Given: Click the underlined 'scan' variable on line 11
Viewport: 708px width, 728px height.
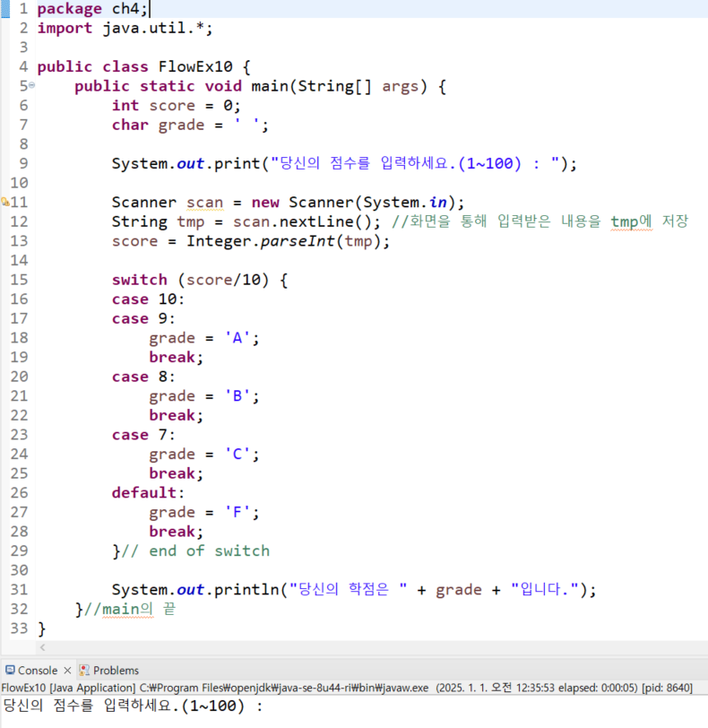Looking at the screenshot, I should [x=204, y=203].
